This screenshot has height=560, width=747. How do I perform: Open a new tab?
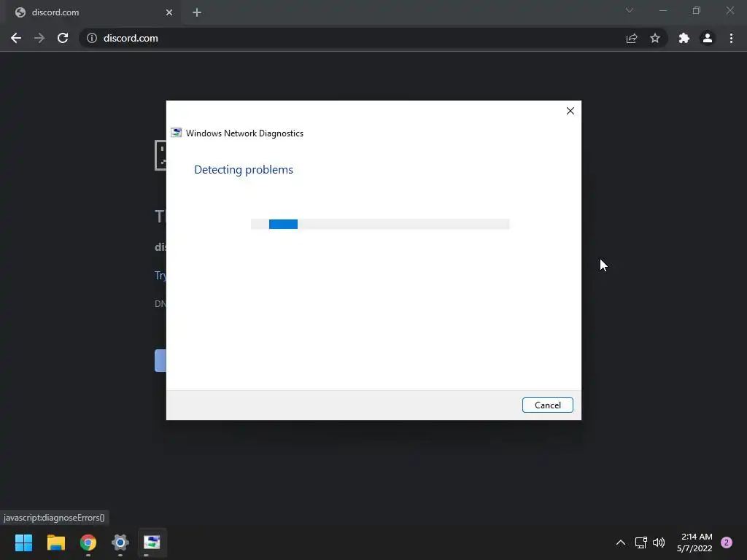pos(197,12)
